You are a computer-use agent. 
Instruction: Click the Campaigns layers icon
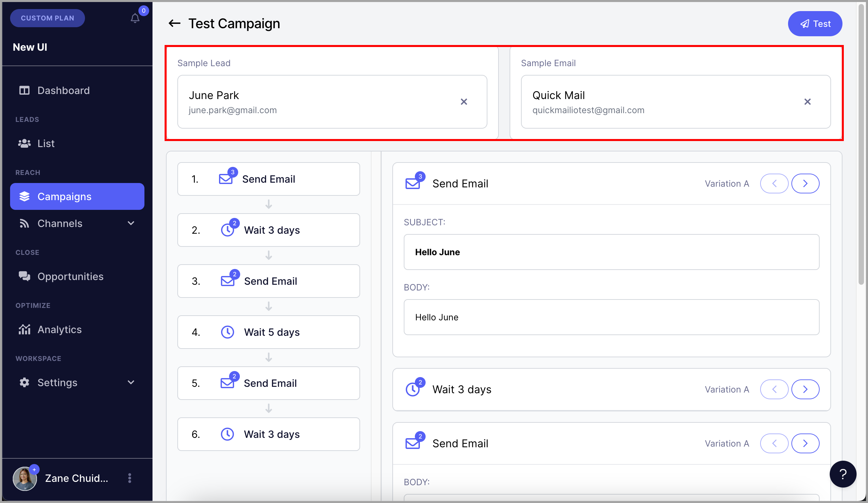click(x=24, y=196)
